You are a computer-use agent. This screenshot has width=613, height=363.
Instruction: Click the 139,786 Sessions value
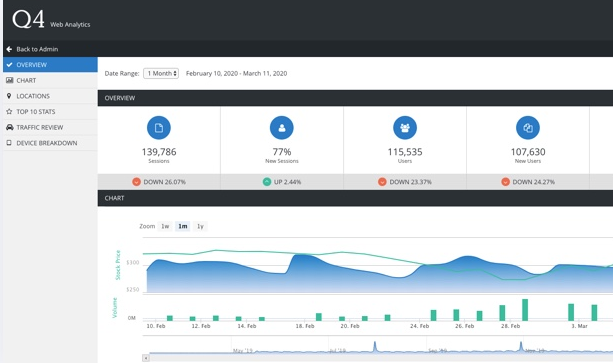(x=159, y=152)
